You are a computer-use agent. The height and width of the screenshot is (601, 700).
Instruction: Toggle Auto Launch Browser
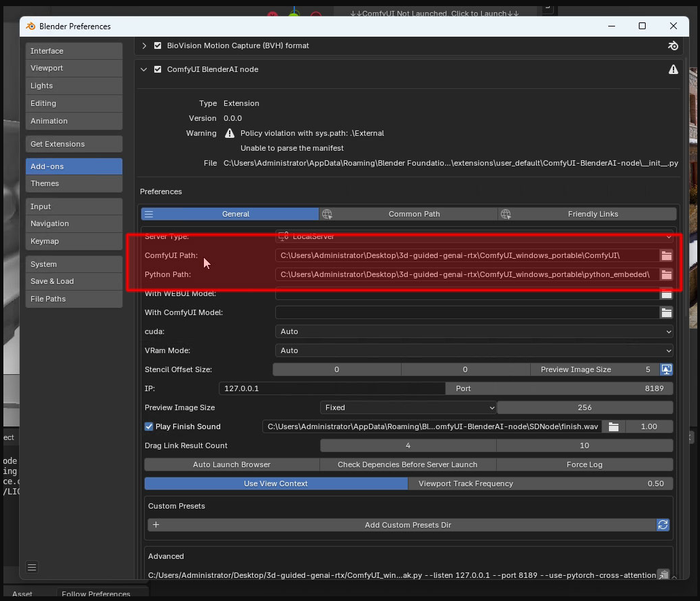point(232,465)
